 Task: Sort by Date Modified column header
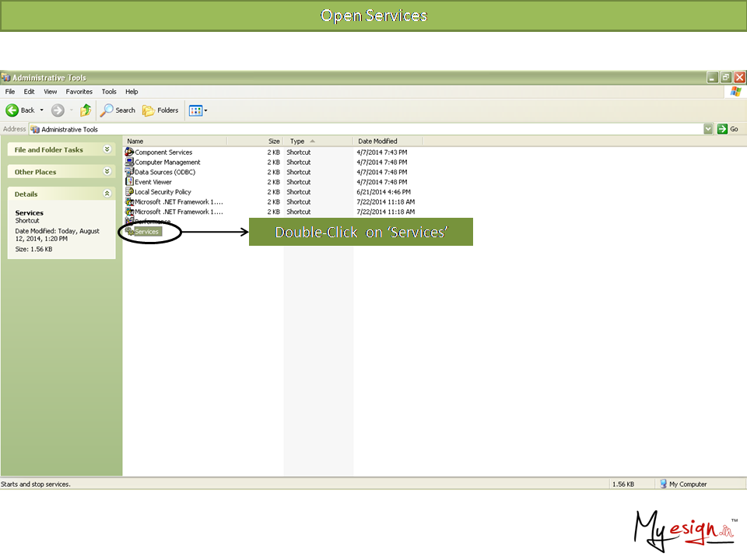coord(377,142)
